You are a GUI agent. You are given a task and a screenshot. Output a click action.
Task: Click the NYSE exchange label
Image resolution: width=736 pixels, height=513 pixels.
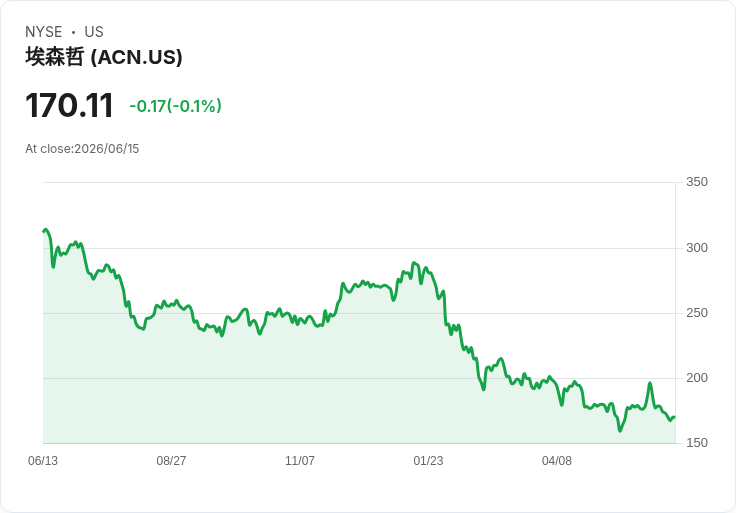pos(44,32)
